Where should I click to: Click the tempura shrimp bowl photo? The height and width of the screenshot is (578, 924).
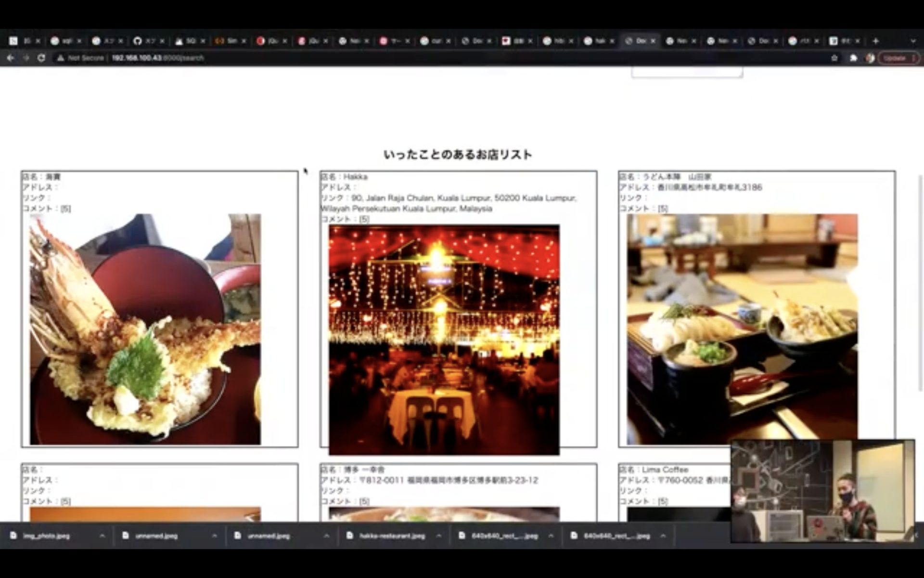(145, 329)
